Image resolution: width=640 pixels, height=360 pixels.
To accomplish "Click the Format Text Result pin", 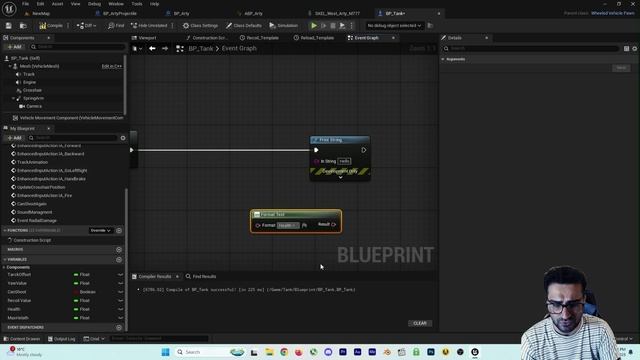I will tap(333, 224).
